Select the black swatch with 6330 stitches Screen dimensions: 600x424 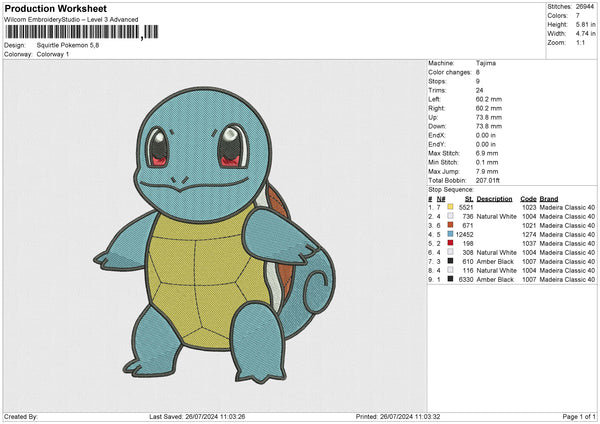pyautogui.click(x=451, y=279)
